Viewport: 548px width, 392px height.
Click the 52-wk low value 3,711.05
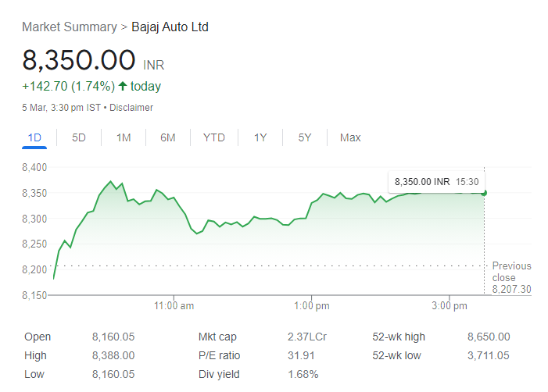tap(489, 356)
